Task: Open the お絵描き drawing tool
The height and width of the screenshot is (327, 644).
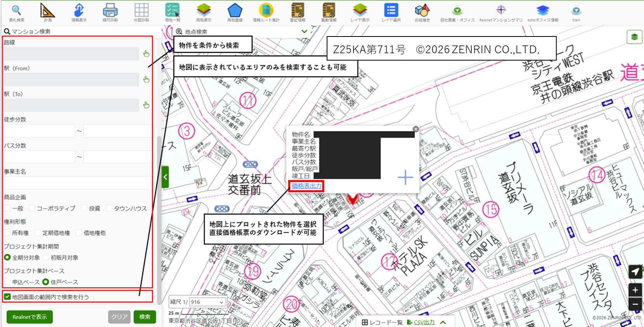Action: [x=422, y=12]
